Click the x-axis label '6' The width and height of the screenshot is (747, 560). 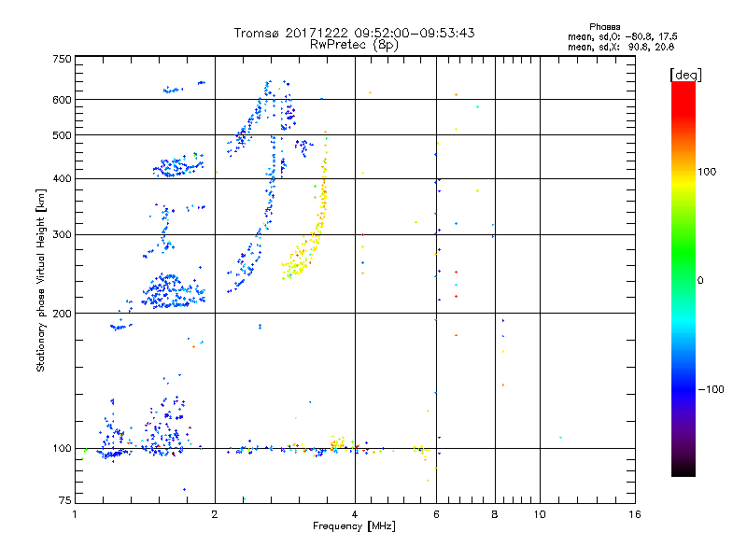pos(436,514)
